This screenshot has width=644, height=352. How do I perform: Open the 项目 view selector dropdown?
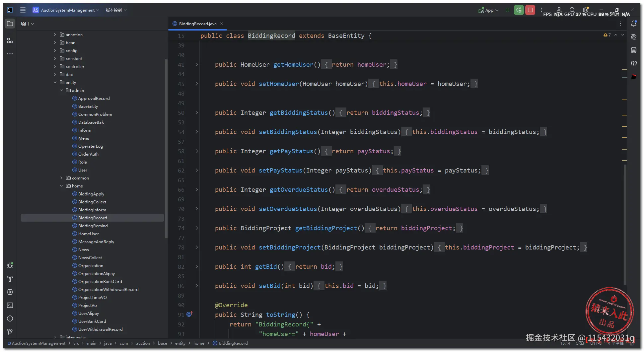click(27, 24)
